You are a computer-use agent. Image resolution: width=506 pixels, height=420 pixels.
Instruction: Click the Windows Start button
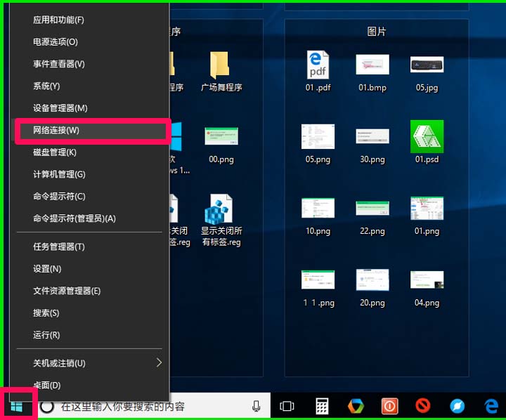click(15, 406)
